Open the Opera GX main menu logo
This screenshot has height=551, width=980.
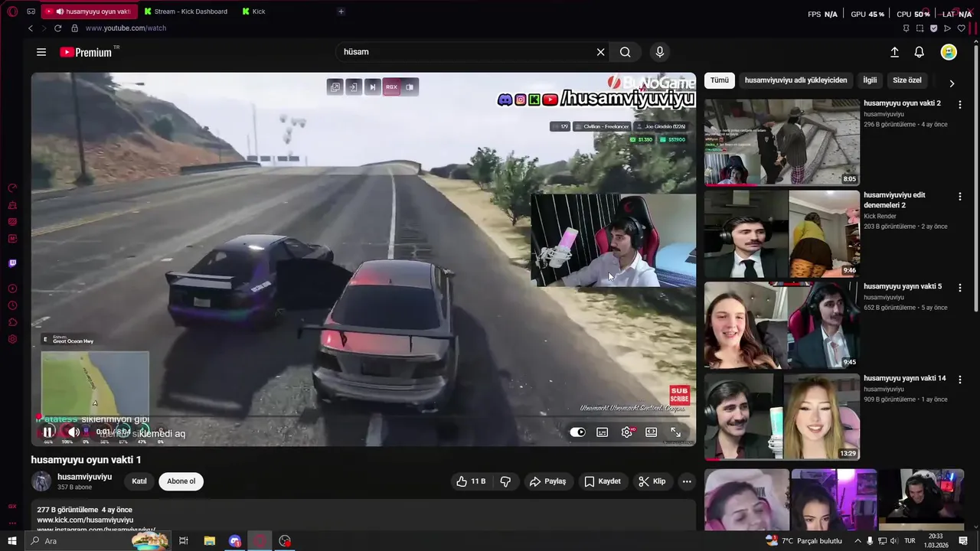coord(11,11)
